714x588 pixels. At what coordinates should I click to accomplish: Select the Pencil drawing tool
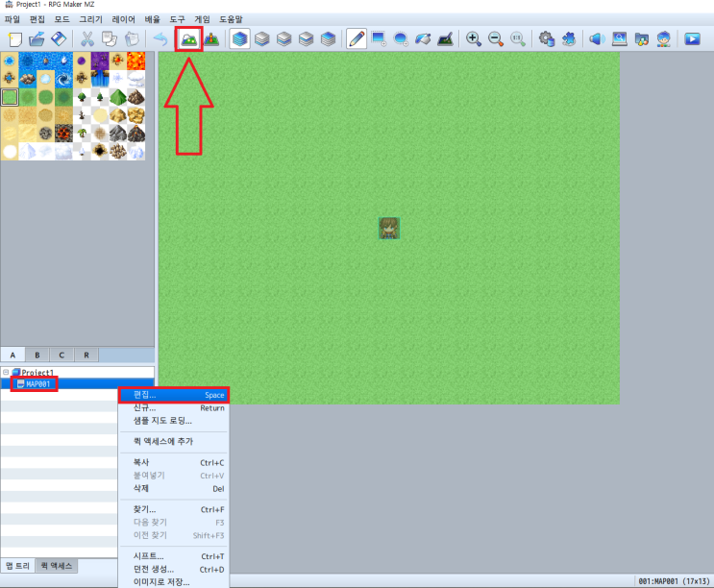click(x=357, y=39)
